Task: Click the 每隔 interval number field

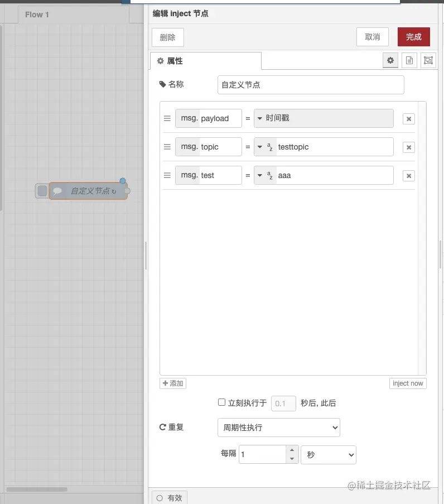Action: pos(263,454)
